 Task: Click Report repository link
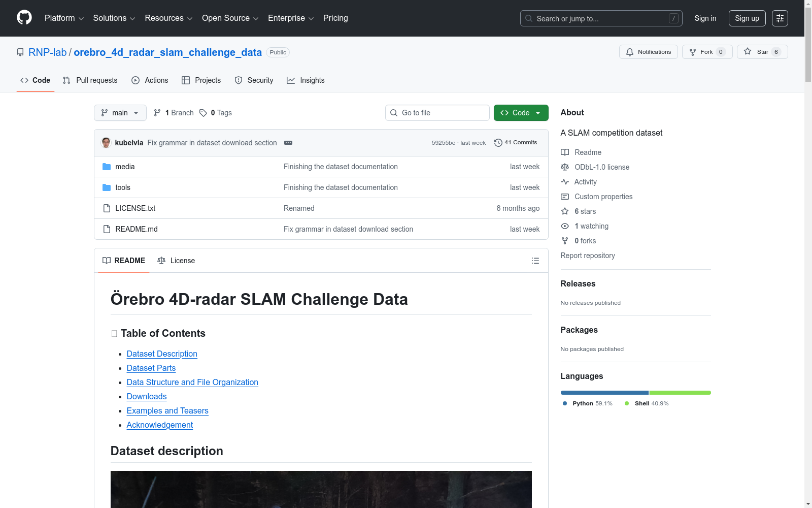click(x=588, y=256)
